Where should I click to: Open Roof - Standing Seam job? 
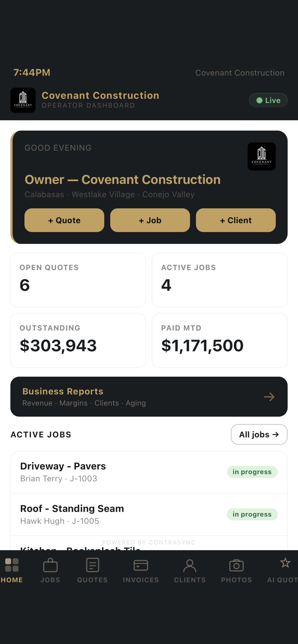click(x=149, y=514)
